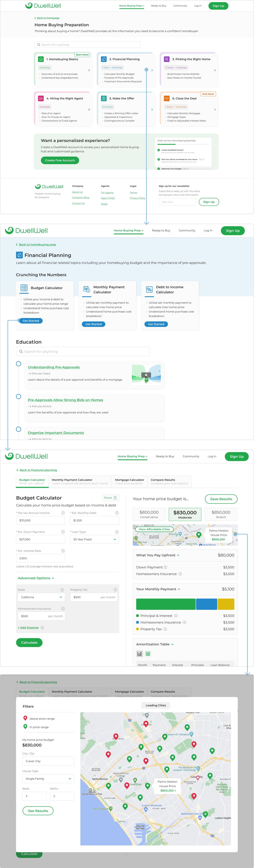The width and height of the screenshot is (257, 868).
Task: Select the $850,000 Stretch budget tab
Action: pyautogui.click(x=221, y=514)
